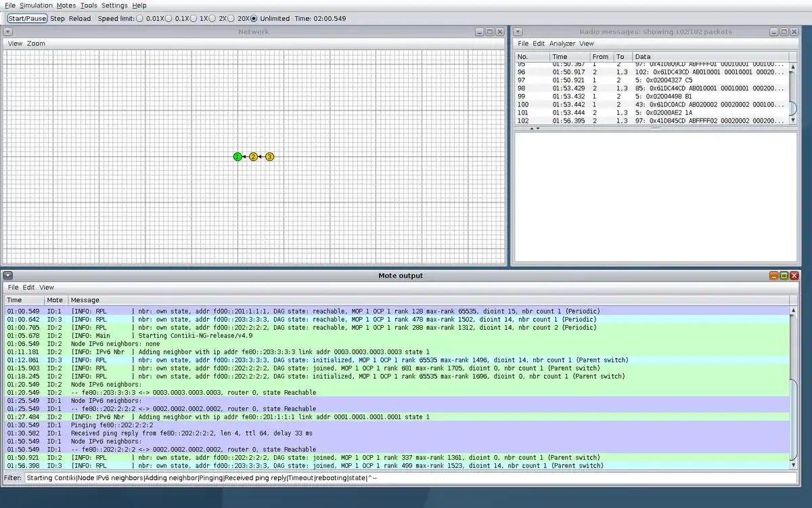
Task: Select radio packet row at 01:50.917
Action: click(652, 72)
